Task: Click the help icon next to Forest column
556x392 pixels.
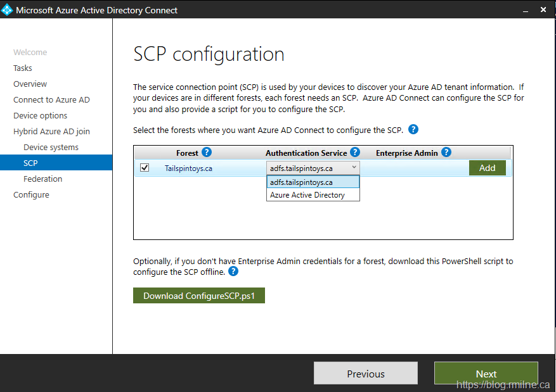Action: [x=207, y=153]
